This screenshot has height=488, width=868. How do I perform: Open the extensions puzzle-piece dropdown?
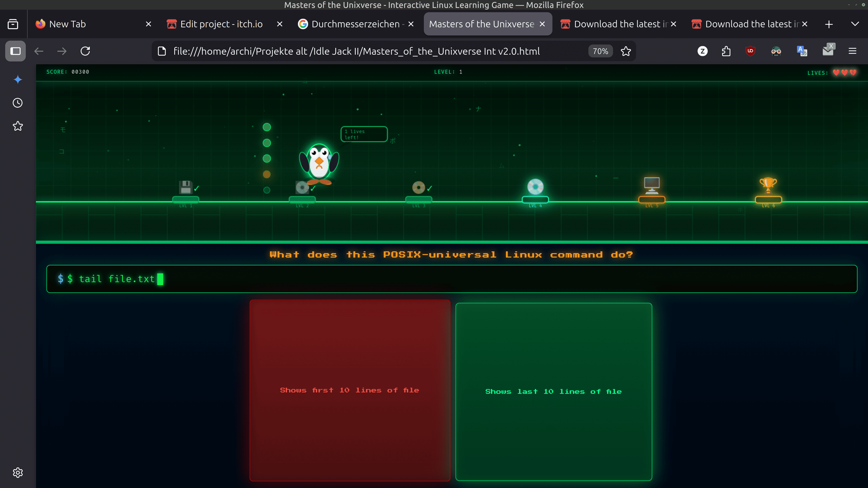click(726, 51)
